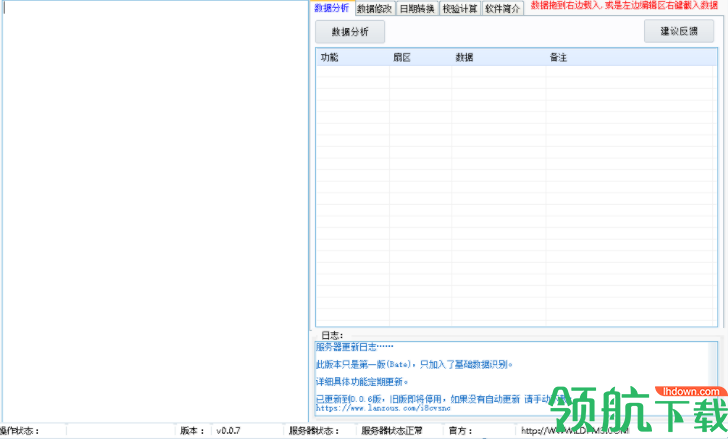Image resolution: width=728 pixels, height=439 pixels.
Task: Switch to the 数据分析 tab
Action: point(332,8)
